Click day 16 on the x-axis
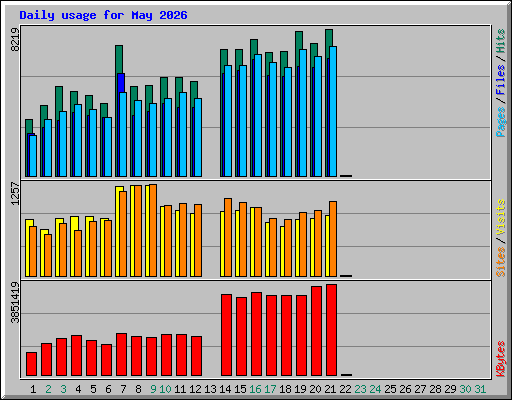Image resolution: width=512 pixels, height=400 pixels. [255, 389]
